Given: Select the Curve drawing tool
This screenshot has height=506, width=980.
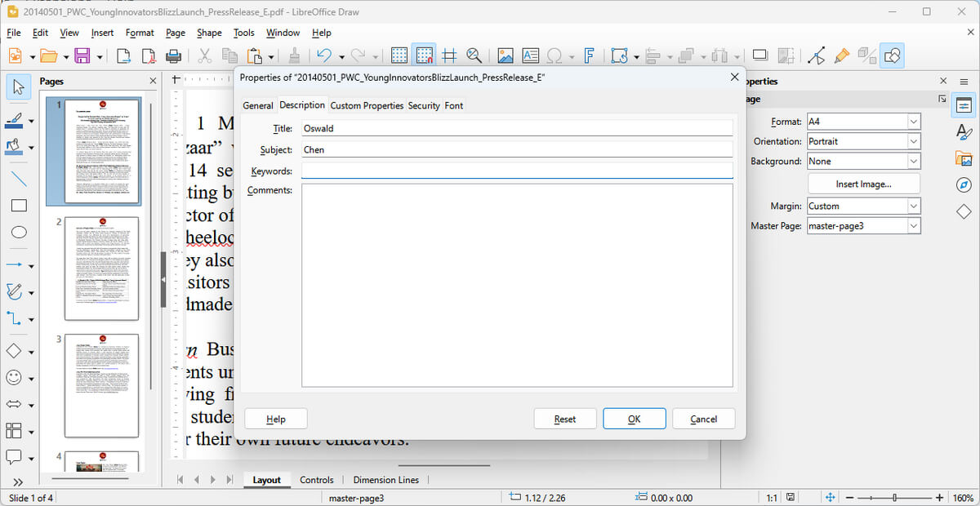Looking at the screenshot, I should click(x=13, y=291).
